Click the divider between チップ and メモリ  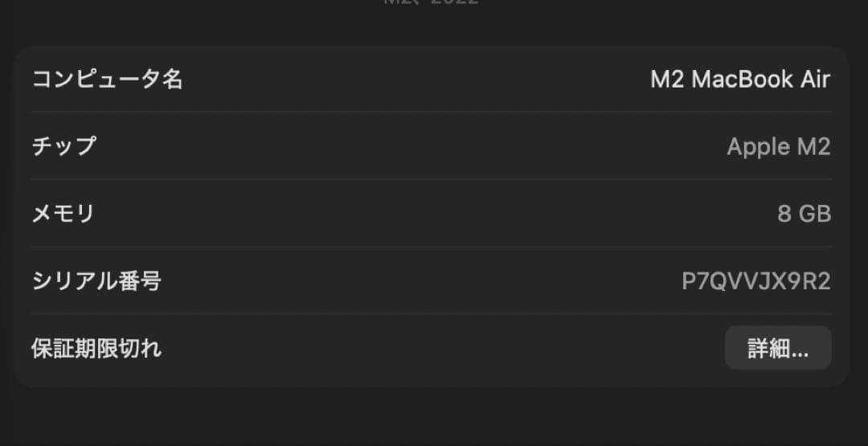[431, 179]
